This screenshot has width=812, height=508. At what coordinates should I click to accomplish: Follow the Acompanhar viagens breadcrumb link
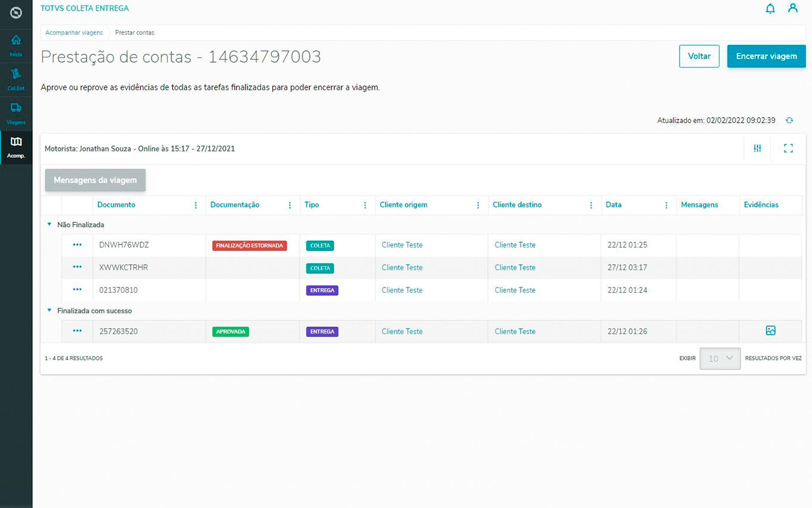tap(74, 32)
